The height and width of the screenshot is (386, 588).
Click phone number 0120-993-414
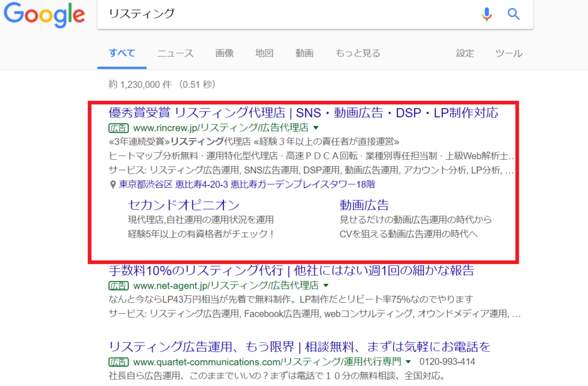pos(447,362)
